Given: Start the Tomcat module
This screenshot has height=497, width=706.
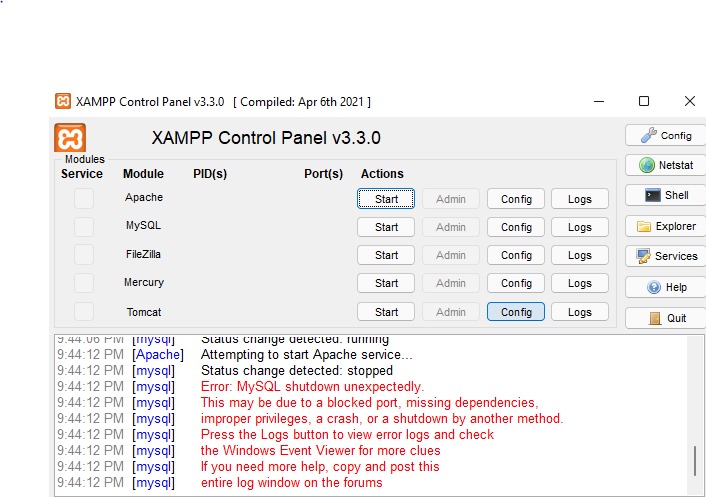Looking at the screenshot, I should click(x=386, y=312).
